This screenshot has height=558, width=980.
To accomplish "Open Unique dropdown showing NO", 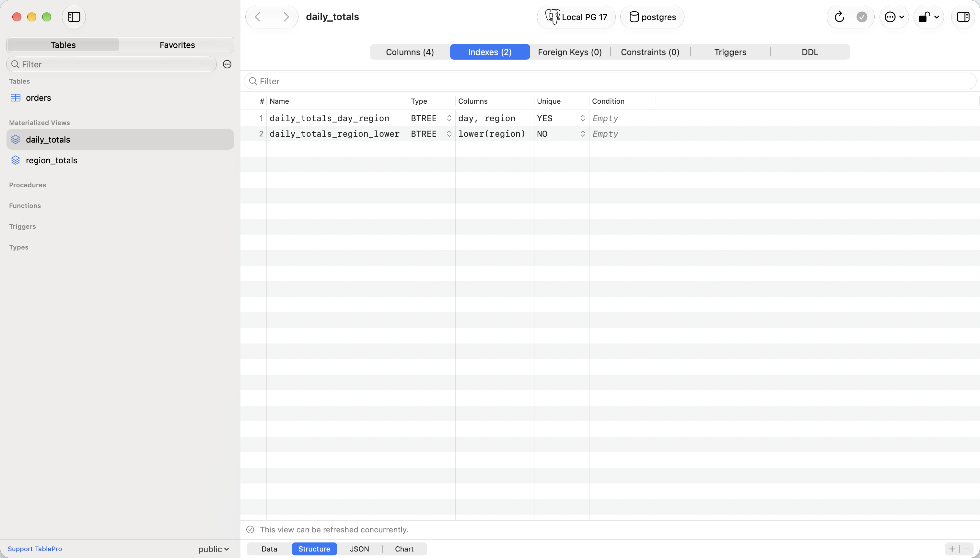I will click(583, 134).
